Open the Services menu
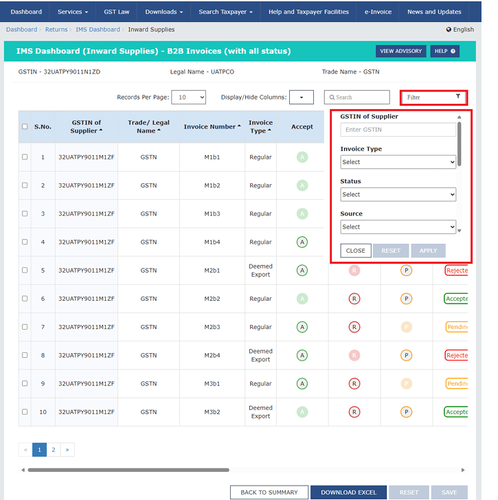The height and width of the screenshot is (500, 498). [x=72, y=12]
